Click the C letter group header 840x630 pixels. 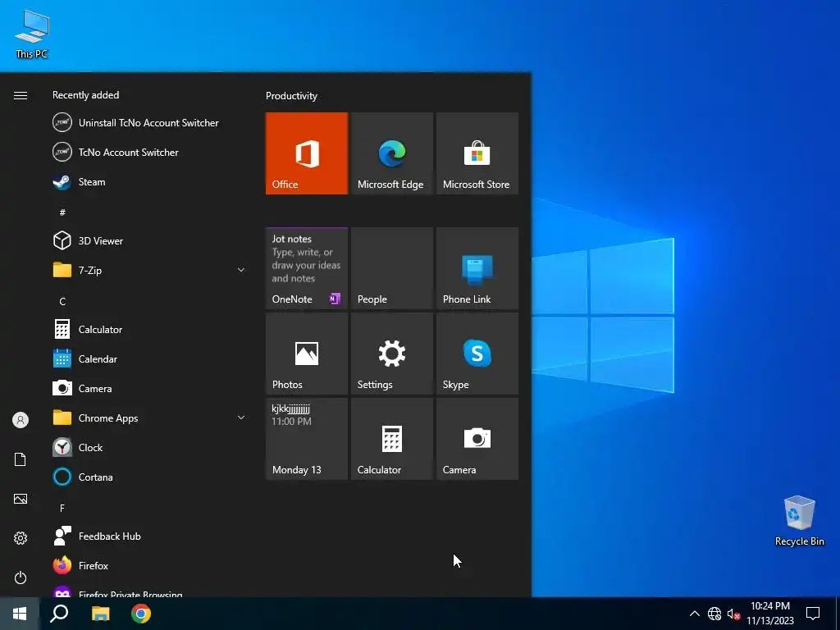coord(62,302)
